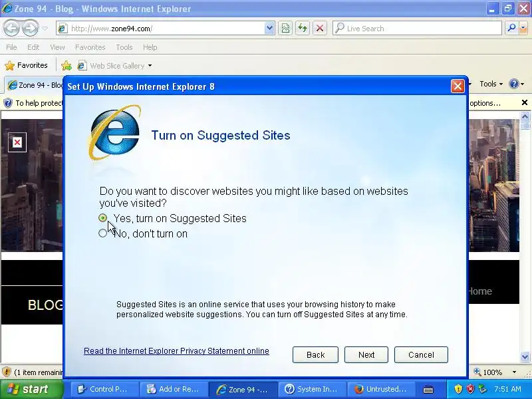Switch to Zone 94 taskbar button

(243, 389)
